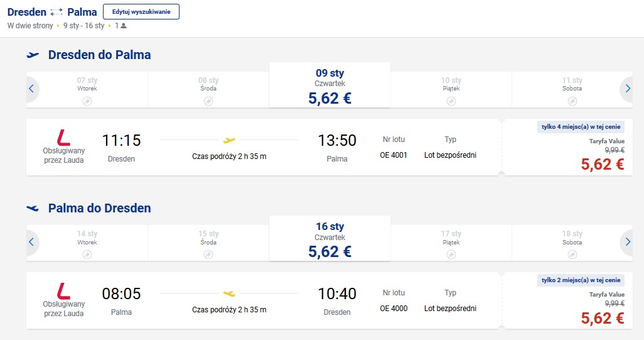The height and width of the screenshot is (340, 644).
Task: Show earlier outbound dates with left arrow
Action: (31, 89)
